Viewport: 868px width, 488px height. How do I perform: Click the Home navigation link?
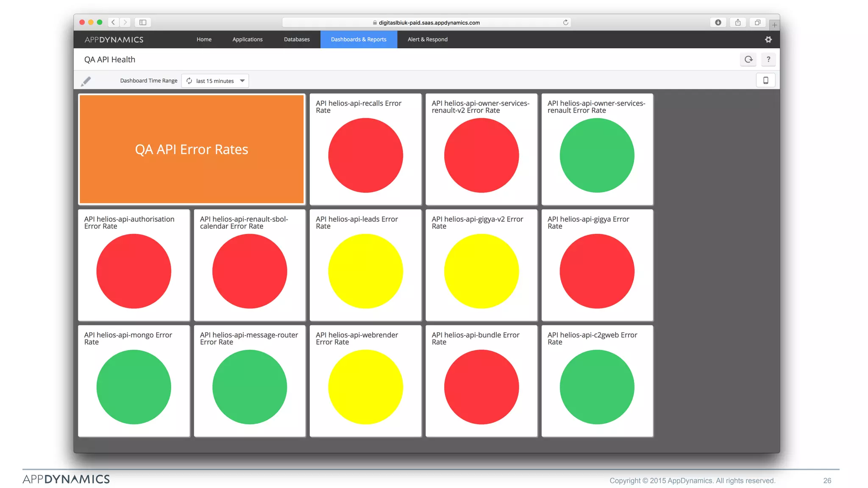pos(204,39)
